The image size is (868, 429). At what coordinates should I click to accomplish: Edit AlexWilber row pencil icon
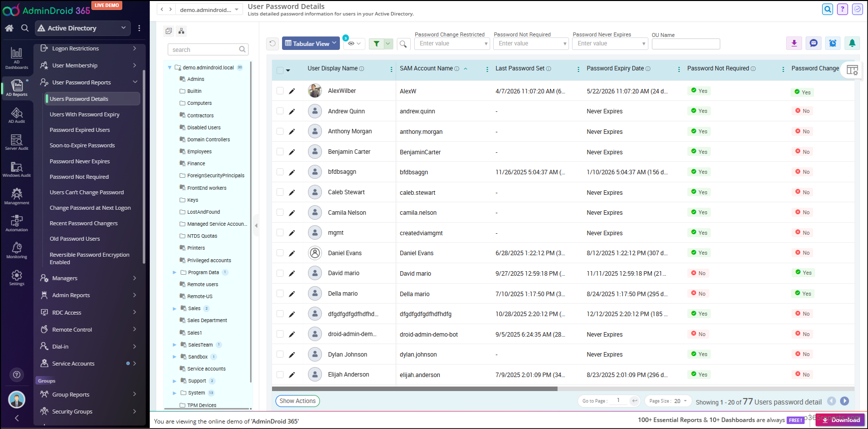(292, 91)
